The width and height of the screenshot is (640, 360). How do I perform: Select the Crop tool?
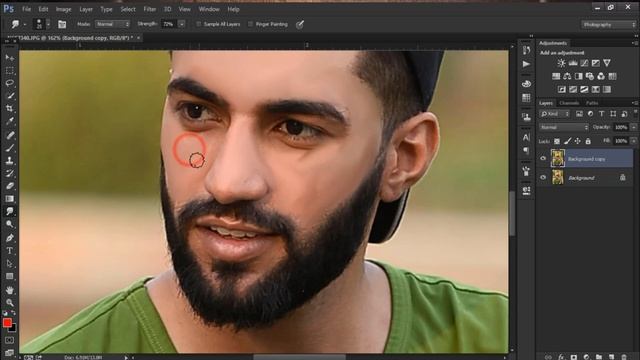10,108
